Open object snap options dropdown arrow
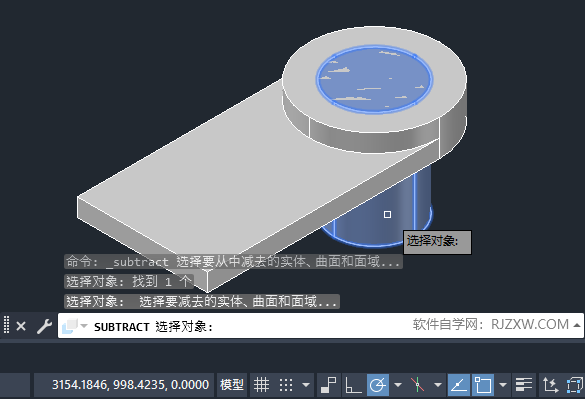This screenshot has height=399, width=585. tap(503, 384)
